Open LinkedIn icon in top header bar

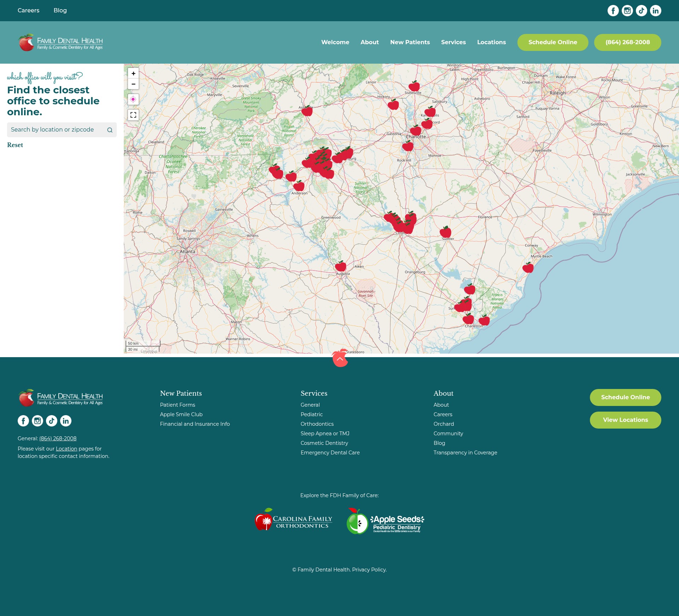656,11
